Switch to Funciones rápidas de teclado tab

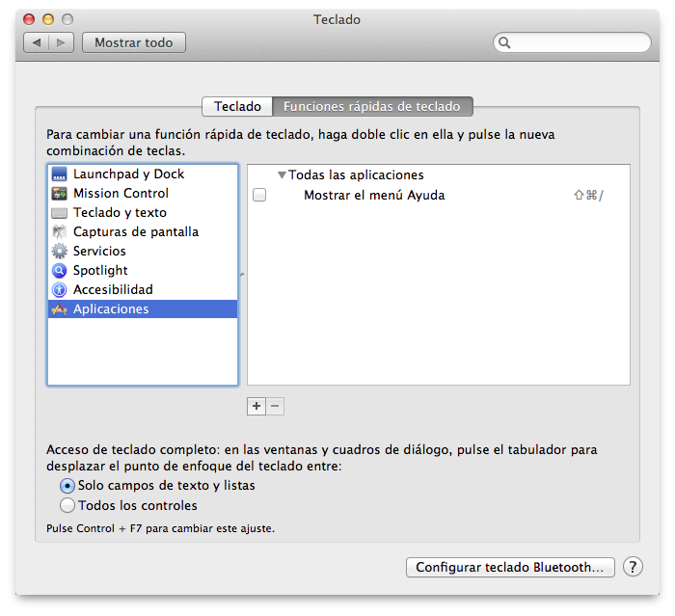(x=372, y=106)
